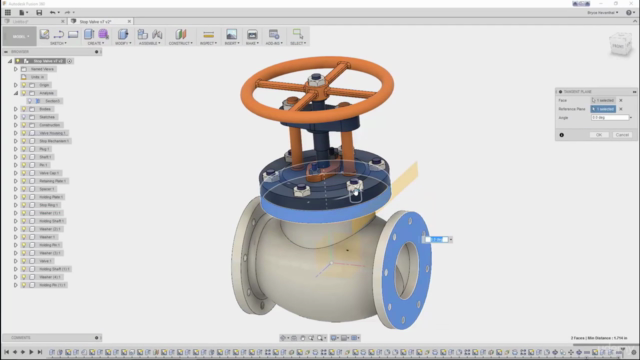The width and height of the screenshot is (640, 360).
Task: Click the Extrude tool in Create group
Action: [x=89, y=34]
